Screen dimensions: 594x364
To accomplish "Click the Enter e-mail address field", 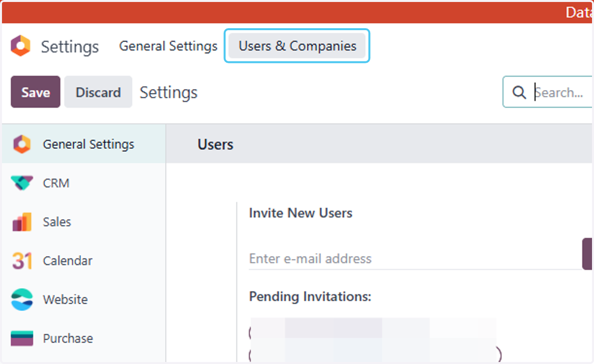I will tap(415, 259).
